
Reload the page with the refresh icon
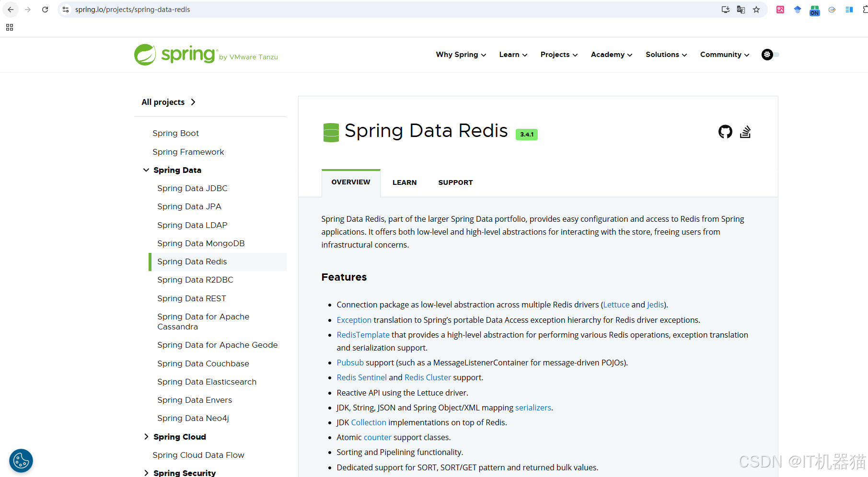click(45, 10)
